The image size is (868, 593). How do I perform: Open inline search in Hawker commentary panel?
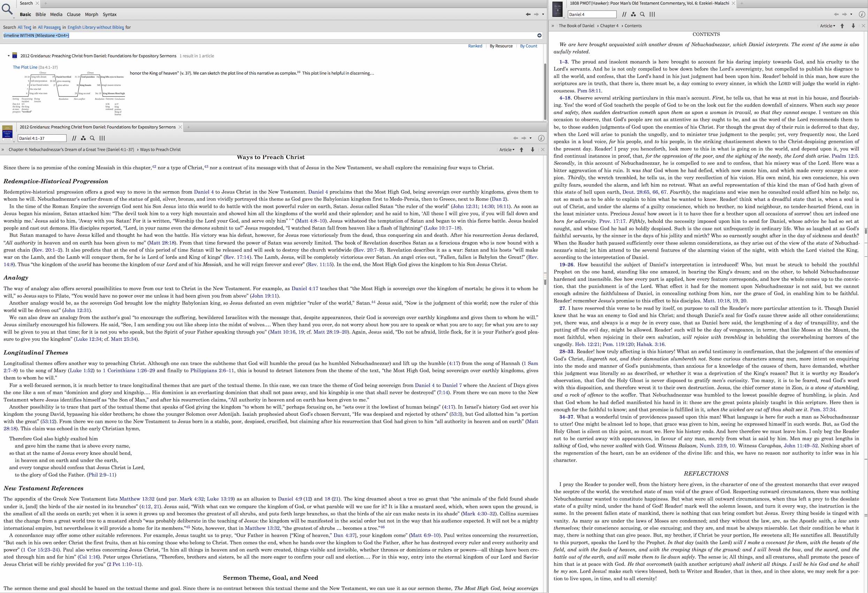(x=642, y=14)
